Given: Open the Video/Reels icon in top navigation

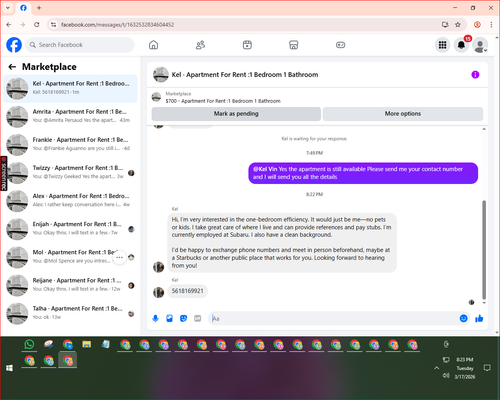Looking at the screenshot, I should tap(247, 45).
